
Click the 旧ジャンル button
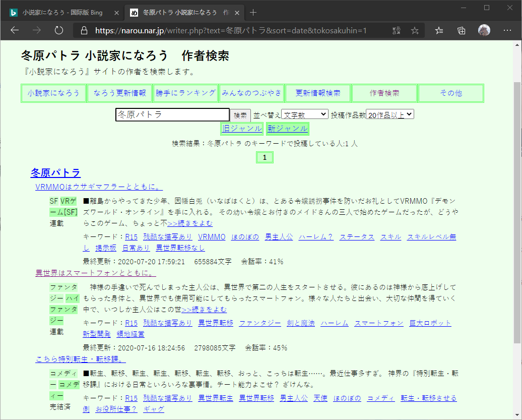pos(242,129)
